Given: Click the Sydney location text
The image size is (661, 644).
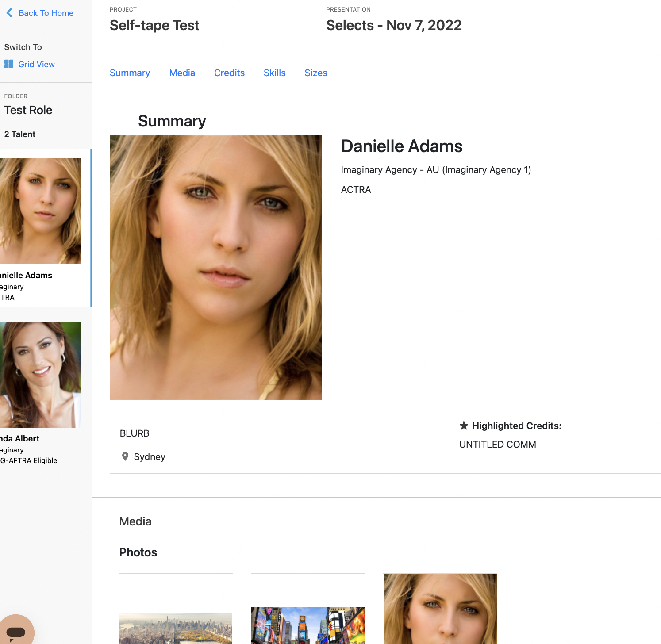Looking at the screenshot, I should click(x=150, y=457).
